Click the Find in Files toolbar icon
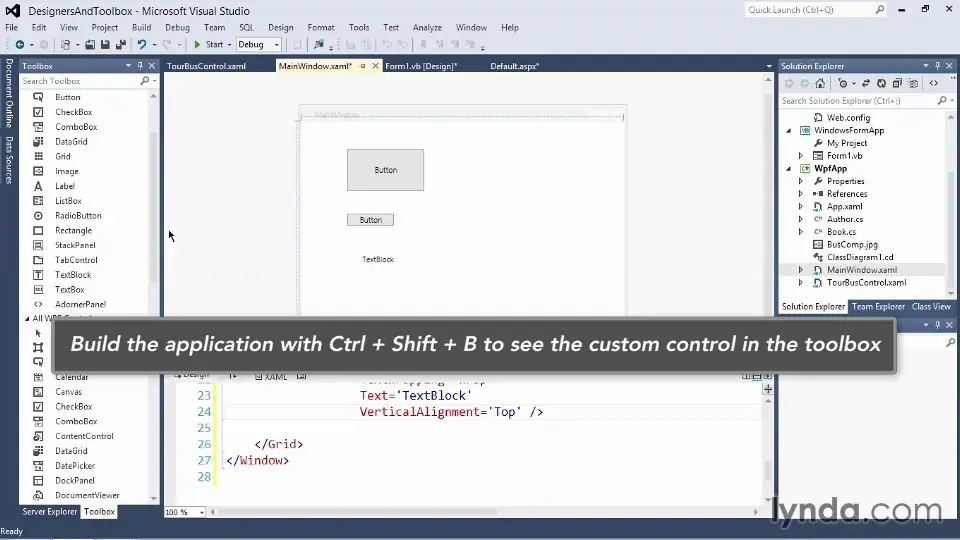This screenshot has height=540, width=960. [x=318, y=45]
